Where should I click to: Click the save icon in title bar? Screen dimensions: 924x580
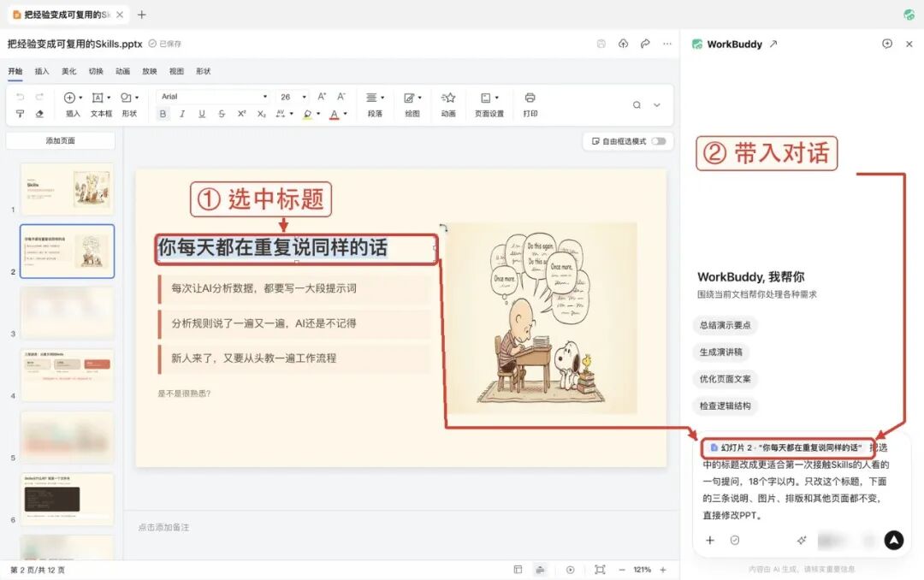601,44
